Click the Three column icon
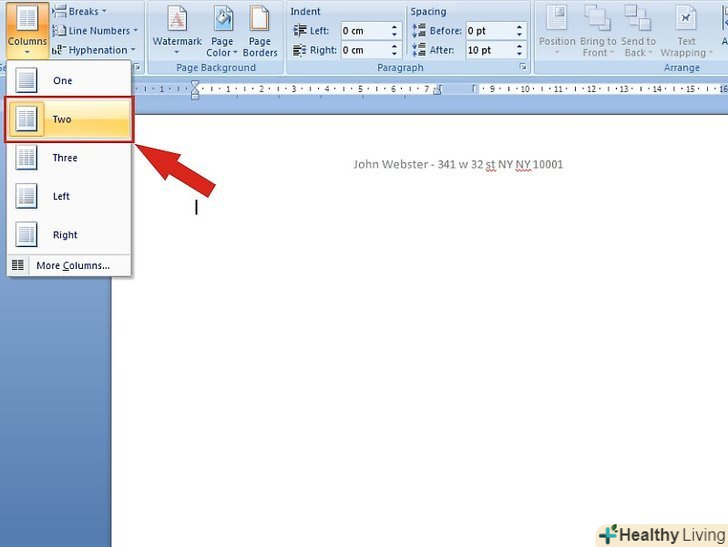Image resolution: width=728 pixels, height=547 pixels. tap(26, 158)
